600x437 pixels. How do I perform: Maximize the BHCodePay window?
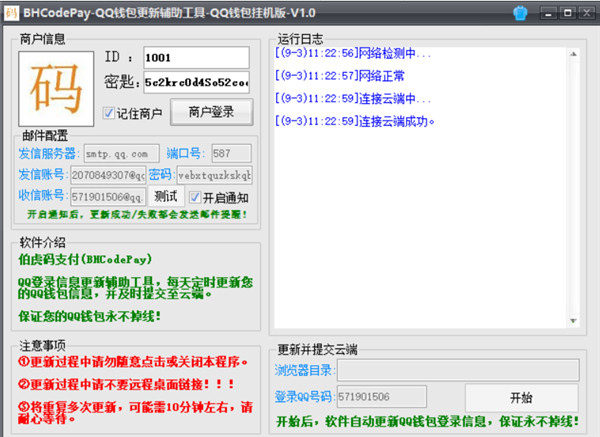[567, 13]
